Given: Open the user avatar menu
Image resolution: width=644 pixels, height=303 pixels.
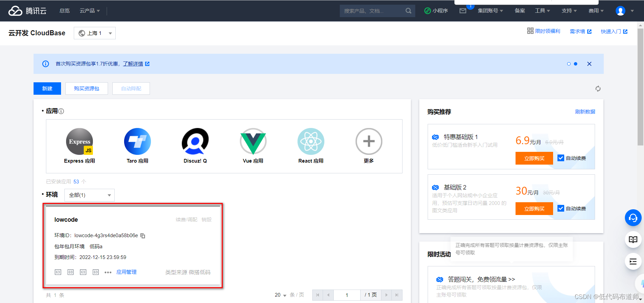Looking at the screenshot, I should tap(621, 11).
